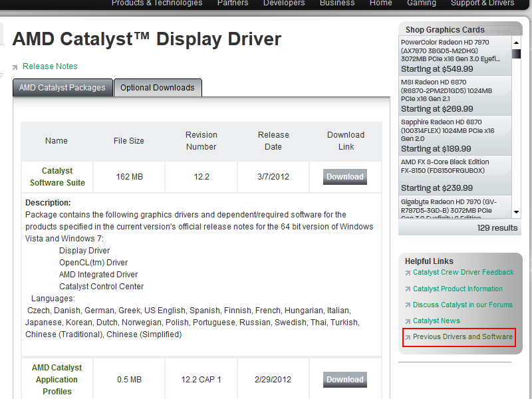Click the 129 results text
Image resolution: width=532 pixels, height=399 pixels.
[497, 228]
